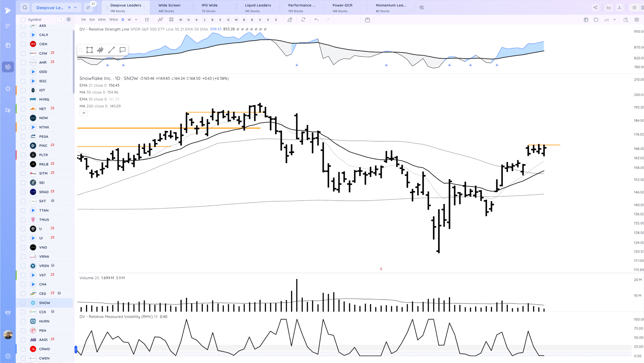Click the eraser icon in the chart toolbar
Screen dimensions: 644x363
[x=290, y=20]
